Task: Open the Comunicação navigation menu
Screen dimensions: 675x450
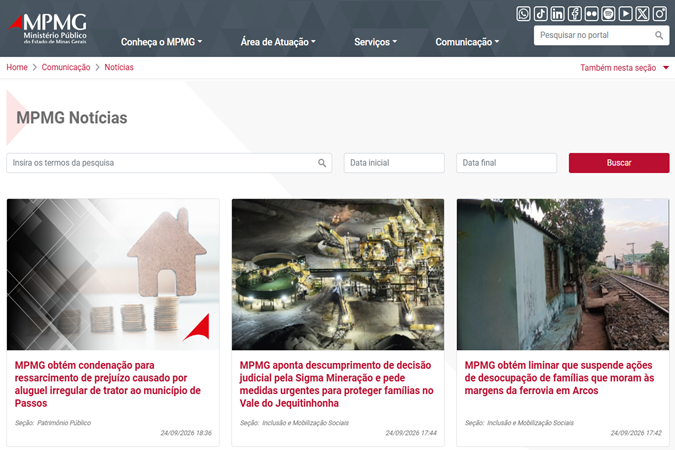Action: pyautogui.click(x=467, y=42)
